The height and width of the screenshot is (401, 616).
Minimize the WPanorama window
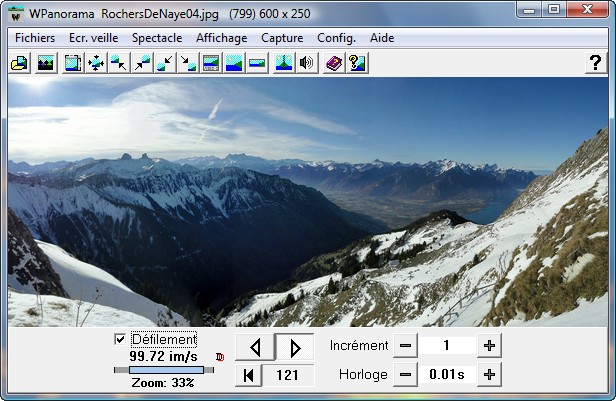pyautogui.click(x=529, y=9)
